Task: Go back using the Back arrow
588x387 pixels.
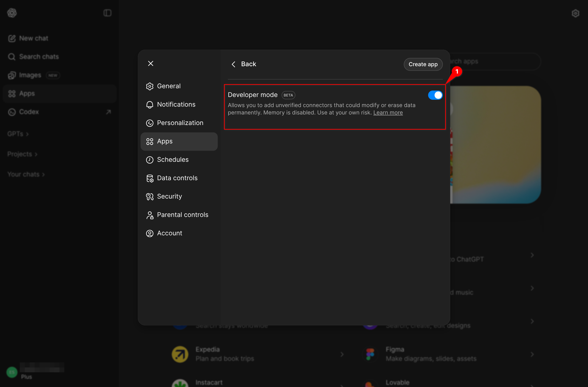Action: click(x=233, y=64)
